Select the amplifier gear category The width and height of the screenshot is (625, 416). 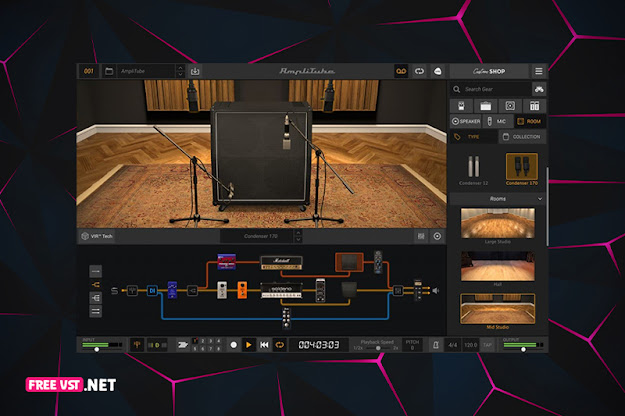tap(485, 106)
